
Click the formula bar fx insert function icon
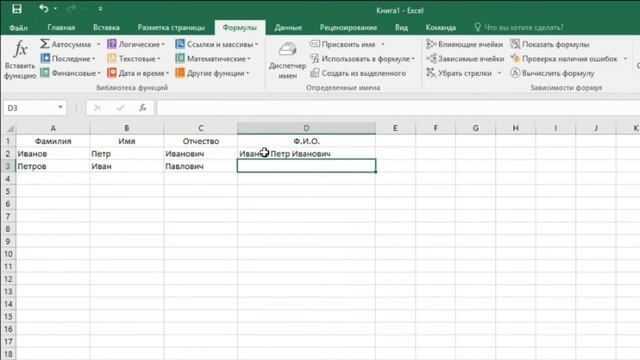tap(142, 108)
